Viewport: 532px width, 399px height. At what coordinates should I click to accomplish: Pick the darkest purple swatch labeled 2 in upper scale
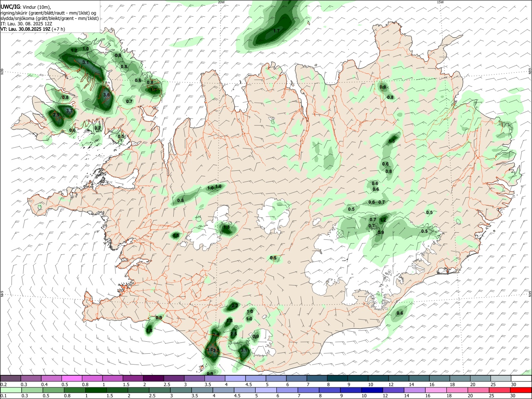click(154, 378)
